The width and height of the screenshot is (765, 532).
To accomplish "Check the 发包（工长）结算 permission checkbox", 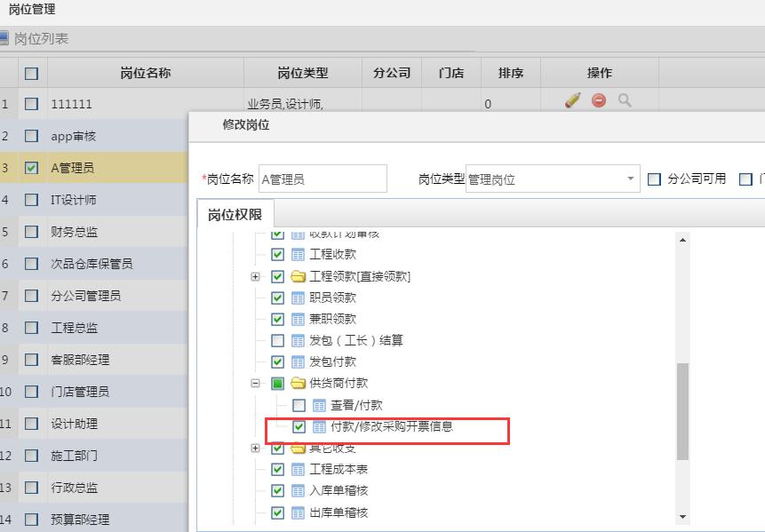I will [x=277, y=341].
